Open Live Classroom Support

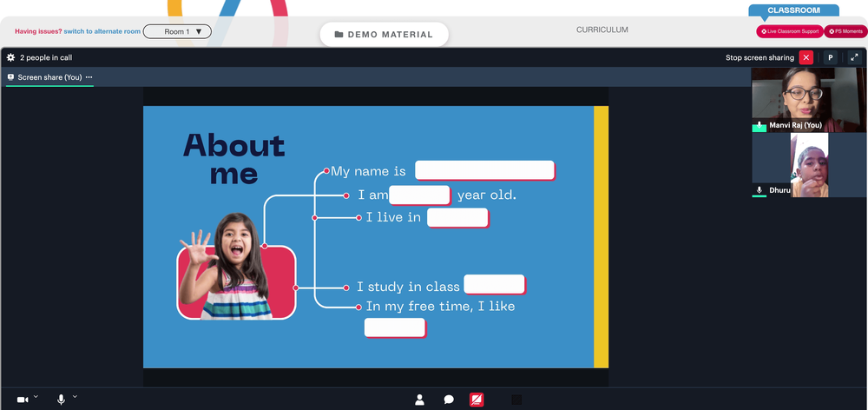pos(790,31)
